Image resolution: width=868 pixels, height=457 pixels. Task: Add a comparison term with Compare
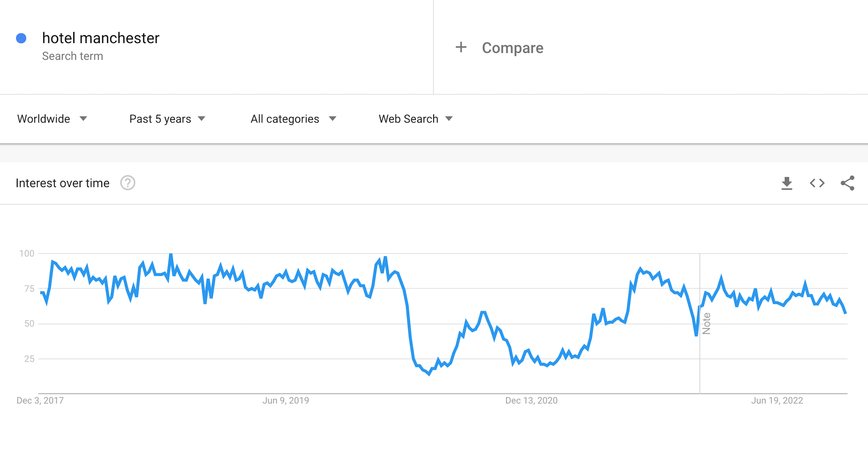tap(512, 47)
